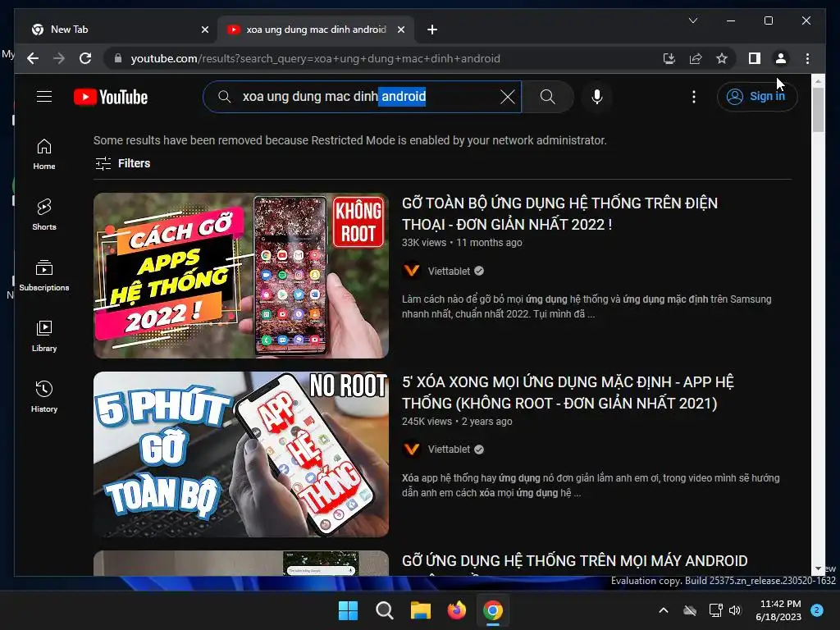Select the xoa ung dung YouTube tab

[315, 30]
